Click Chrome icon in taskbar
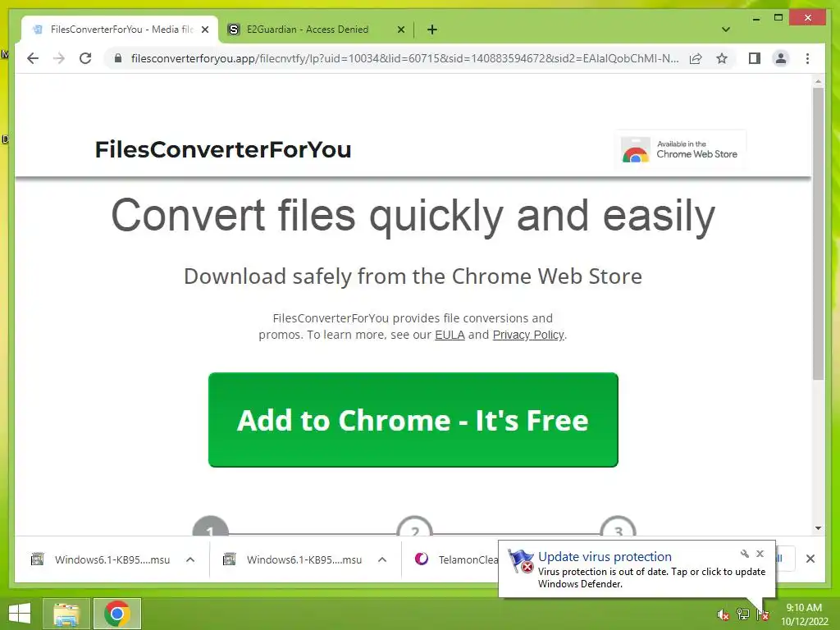840x630 pixels. click(116, 614)
